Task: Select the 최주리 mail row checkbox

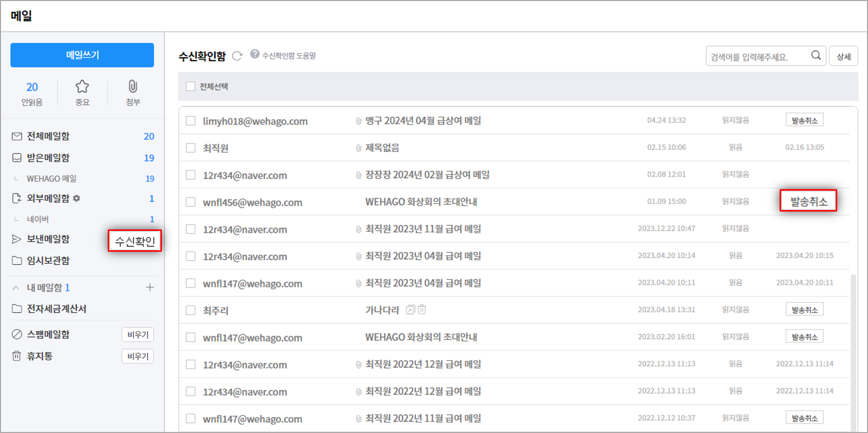Action: coord(191,310)
